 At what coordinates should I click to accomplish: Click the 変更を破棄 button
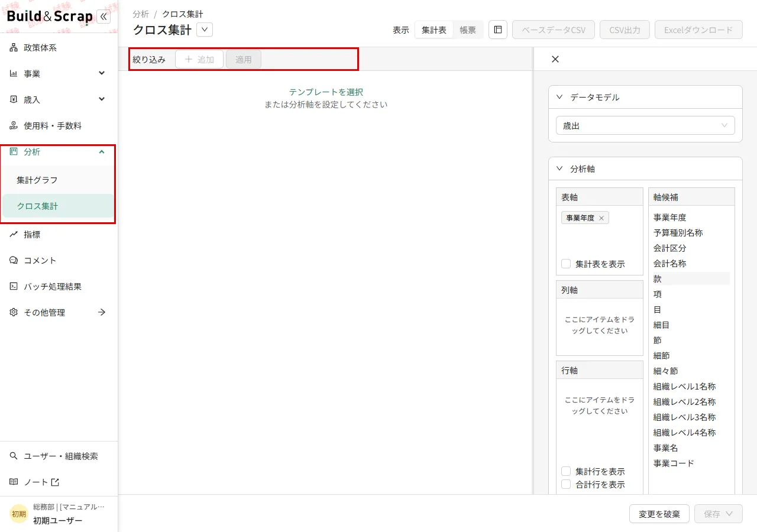pos(659,514)
